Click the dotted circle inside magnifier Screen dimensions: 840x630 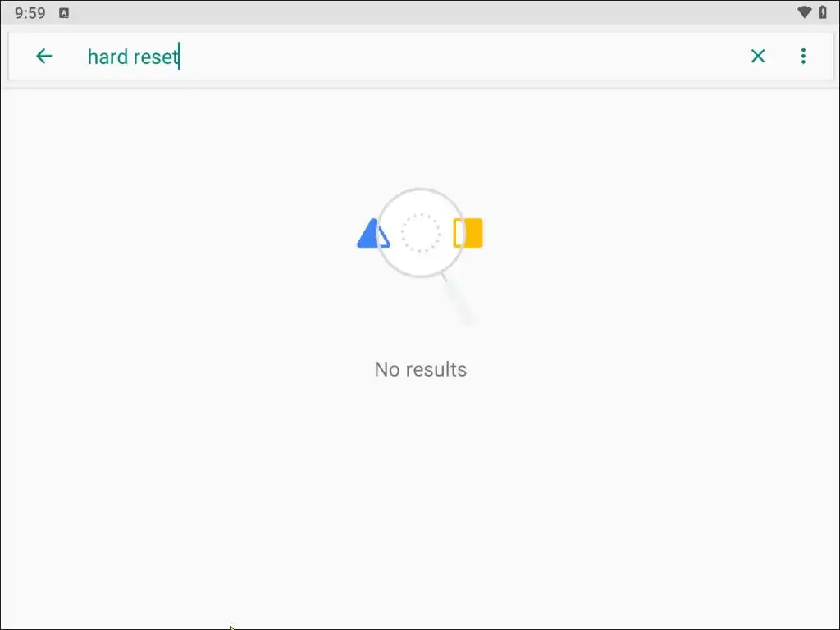(421, 232)
